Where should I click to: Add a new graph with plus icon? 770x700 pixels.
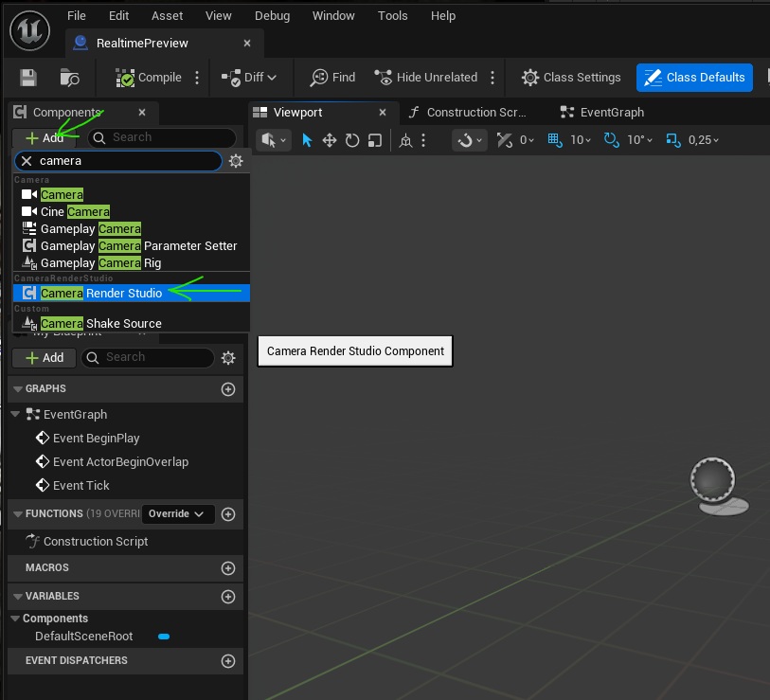tap(228, 389)
